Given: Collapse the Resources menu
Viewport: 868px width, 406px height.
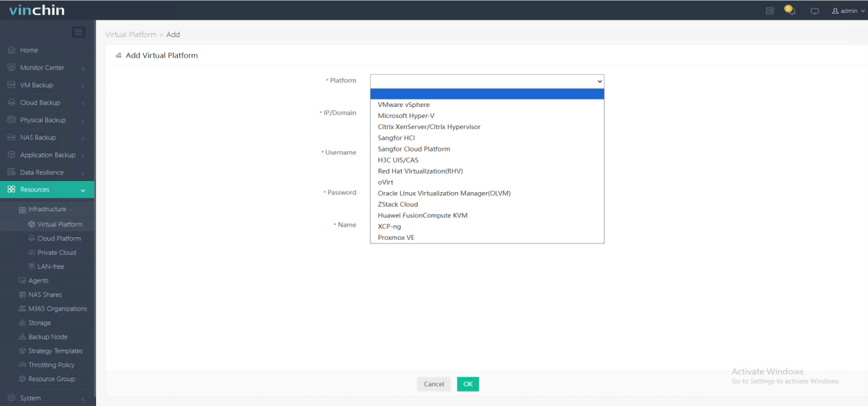Looking at the screenshot, I should pos(47,189).
